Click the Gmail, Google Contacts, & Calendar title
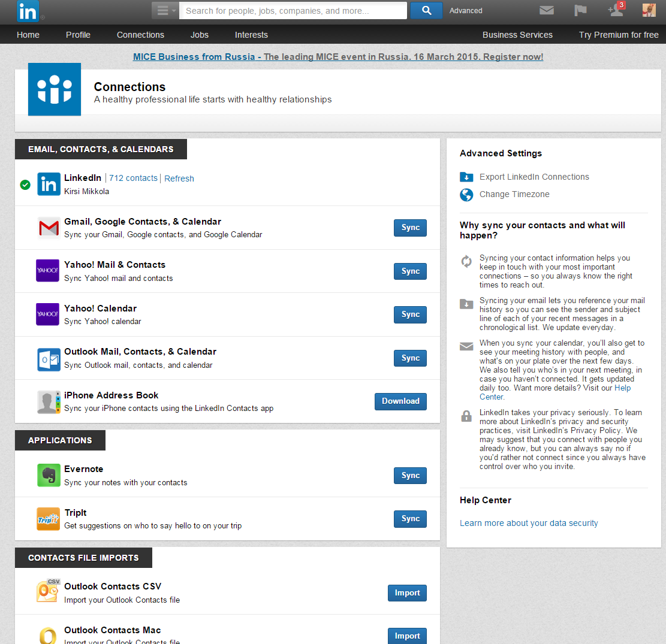 click(143, 222)
